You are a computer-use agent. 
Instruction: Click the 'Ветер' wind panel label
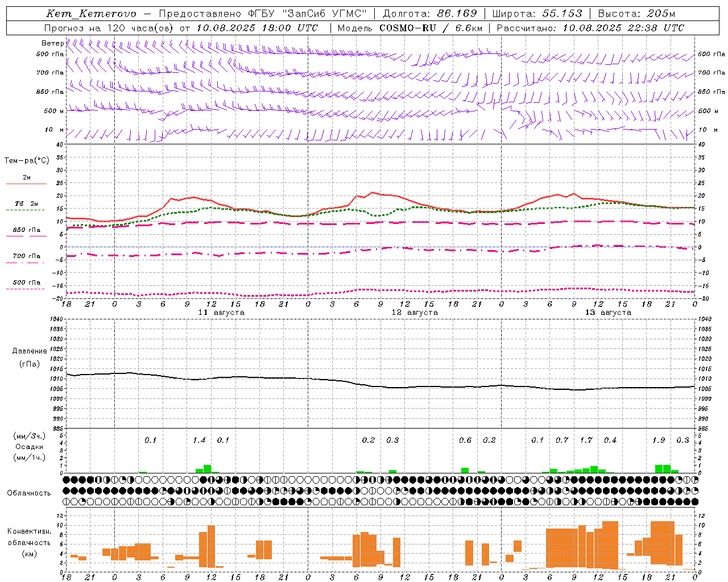click(x=52, y=43)
